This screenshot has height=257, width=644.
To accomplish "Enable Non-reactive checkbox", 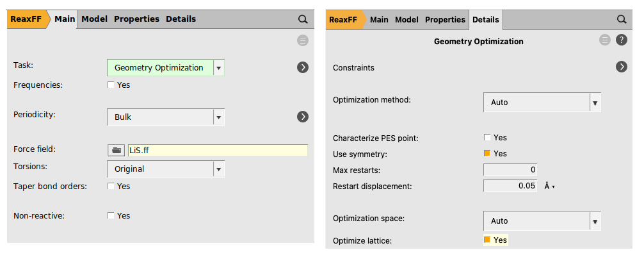I will 111,215.
